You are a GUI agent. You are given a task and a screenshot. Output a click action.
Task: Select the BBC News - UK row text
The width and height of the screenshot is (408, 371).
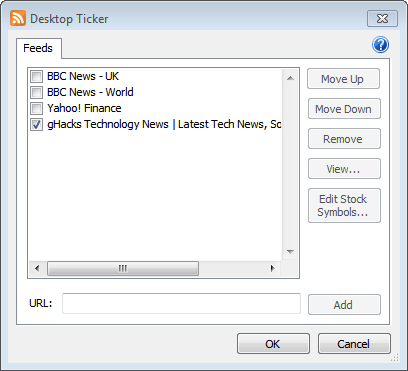83,76
